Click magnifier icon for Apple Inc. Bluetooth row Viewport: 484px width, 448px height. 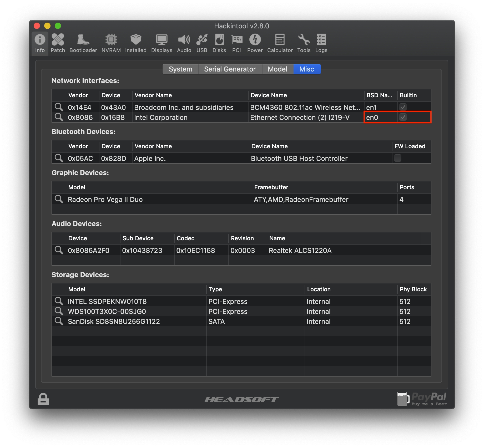tap(59, 158)
